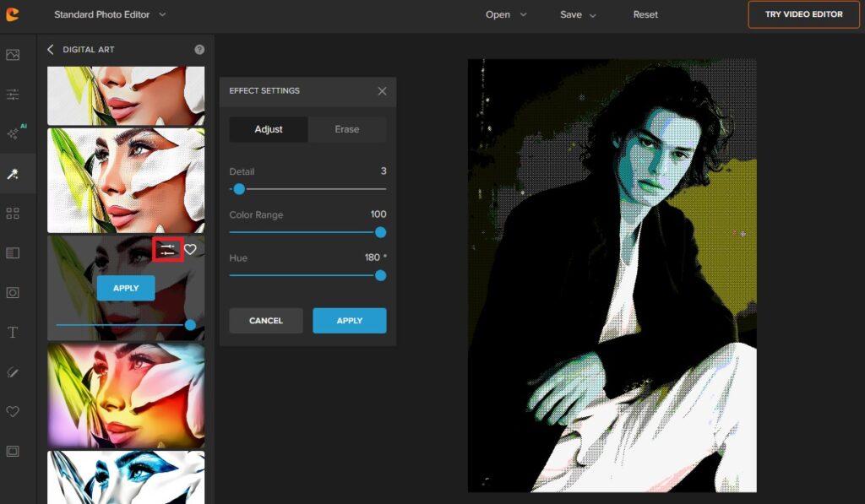
Task: Select the blue-toned effect thumbnail at bottom
Action: pos(126,478)
